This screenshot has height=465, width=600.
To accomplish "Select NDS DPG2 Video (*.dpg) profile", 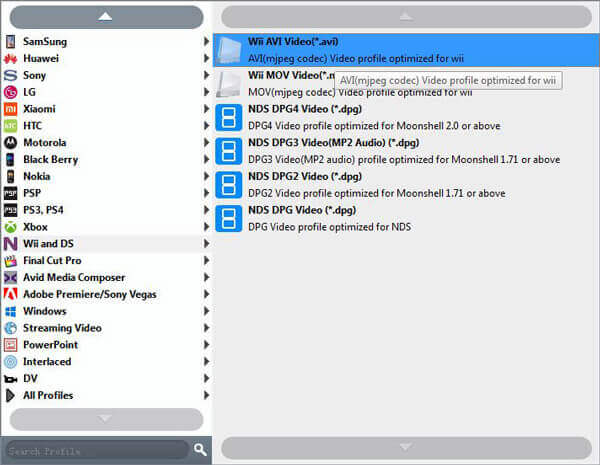I will point(406,185).
